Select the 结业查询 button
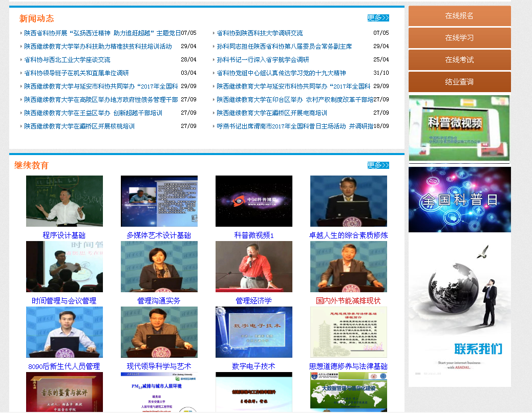Screen dimensions: 532x413 click(x=459, y=82)
